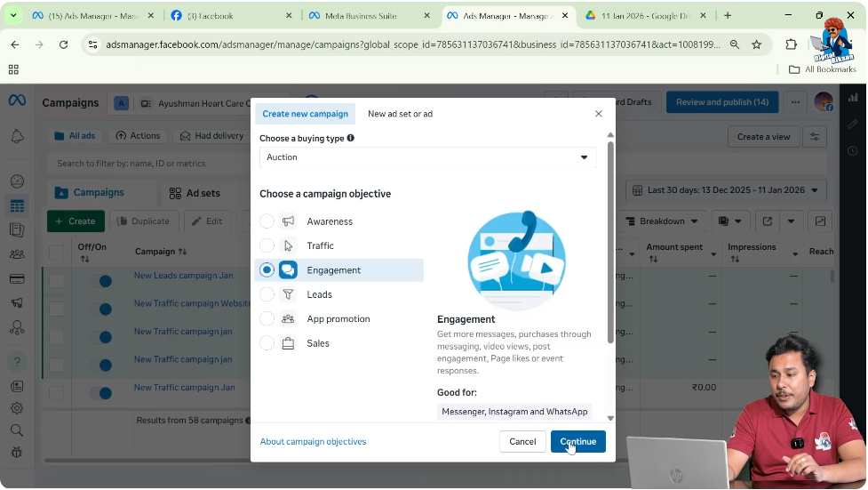
Task: Click the Continue button
Action: tap(578, 442)
